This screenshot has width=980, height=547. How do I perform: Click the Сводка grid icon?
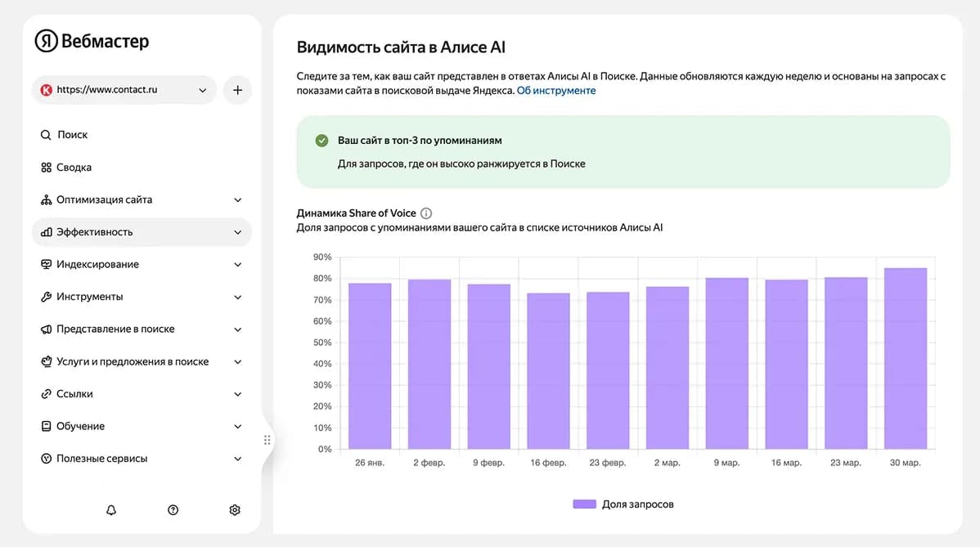coord(47,168)
